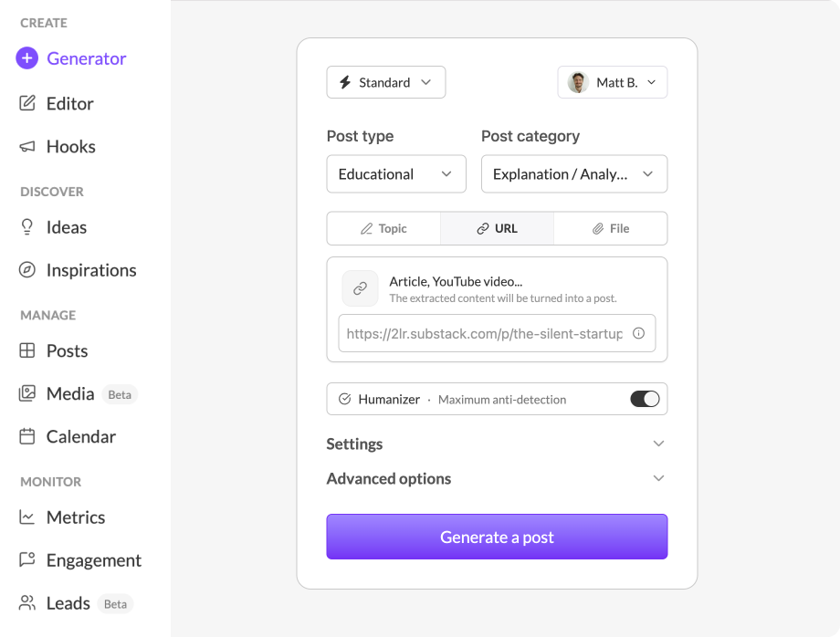Click the substack URL input field

click(x=497, y=333)
